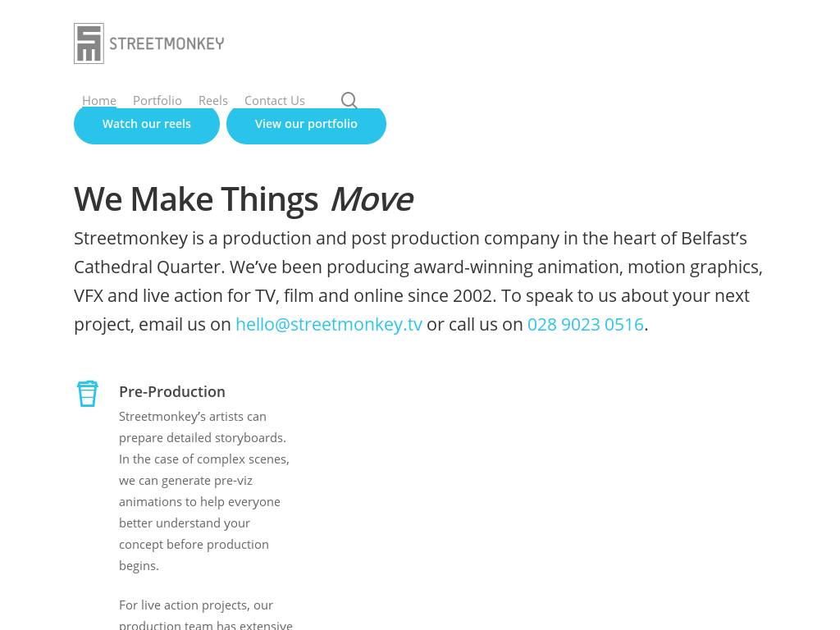Click the We Make Things heading text
Image resolution: width=840 pixels, height=630 pixels.
(x=196, y=199)
